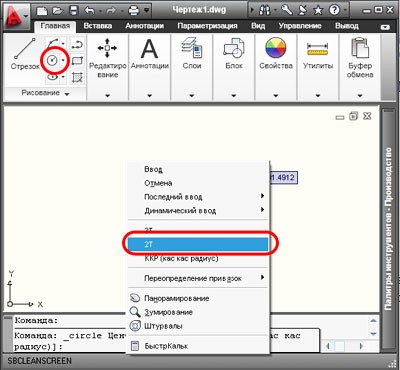Select the Ellipse tool icon

[x=53, y=77]
